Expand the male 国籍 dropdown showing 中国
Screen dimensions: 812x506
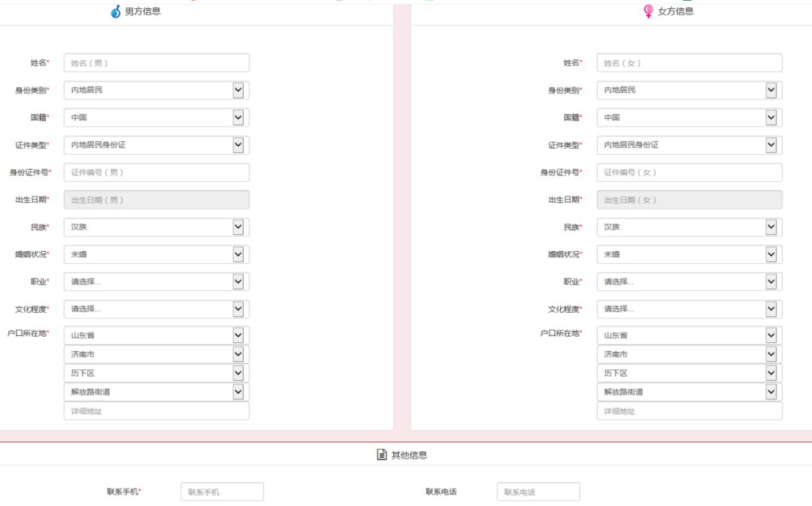[x=156, y=117]
